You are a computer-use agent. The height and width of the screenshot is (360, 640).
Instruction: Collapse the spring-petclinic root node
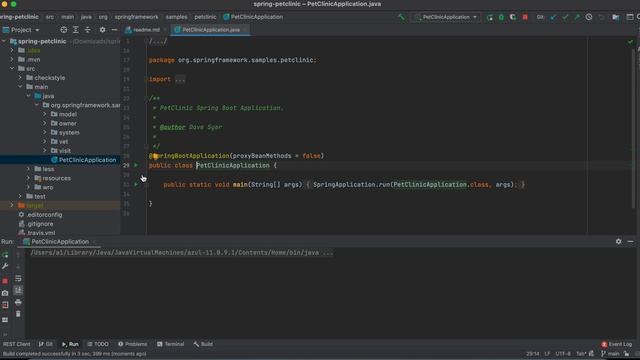pos(4,41)
